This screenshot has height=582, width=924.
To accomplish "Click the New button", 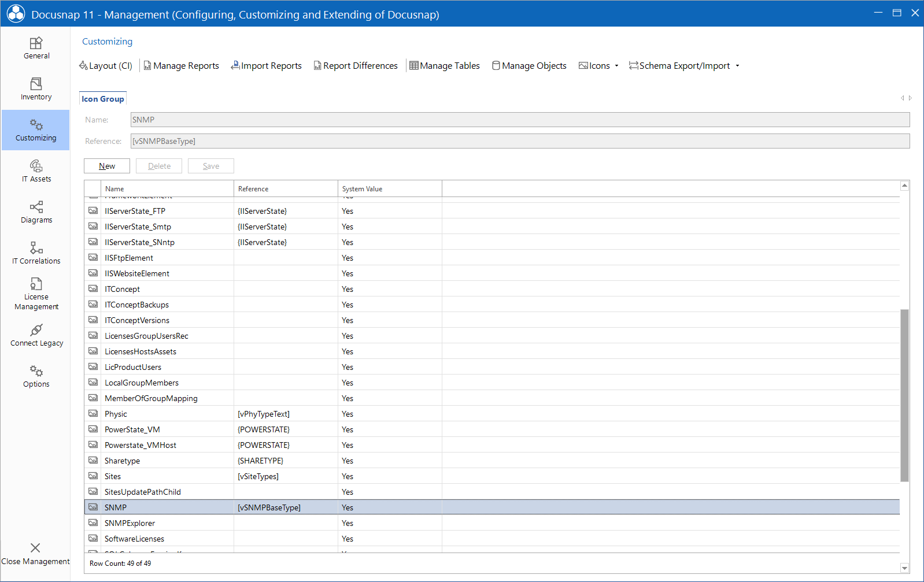I will pyautogui.click(x=107, y=166).
